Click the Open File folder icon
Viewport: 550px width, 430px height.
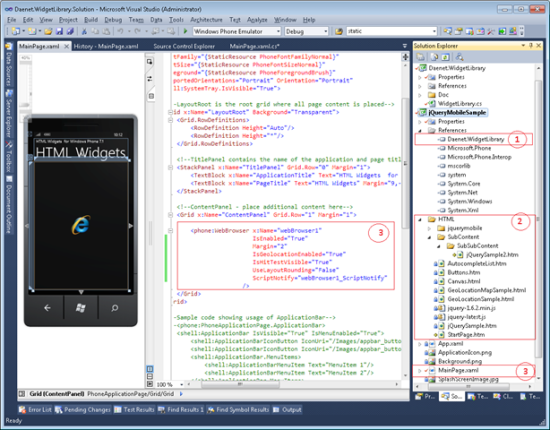coord(48,31)
